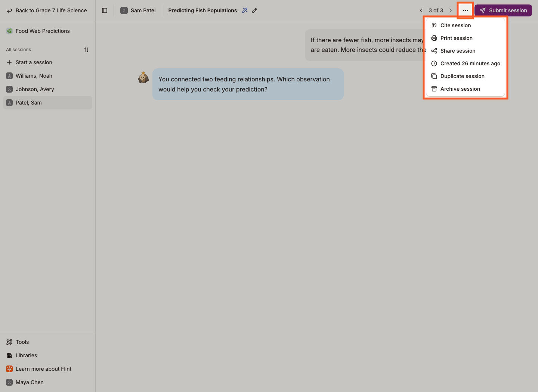
Task: Click the pencil edit title icon
Action: point(254,10)
